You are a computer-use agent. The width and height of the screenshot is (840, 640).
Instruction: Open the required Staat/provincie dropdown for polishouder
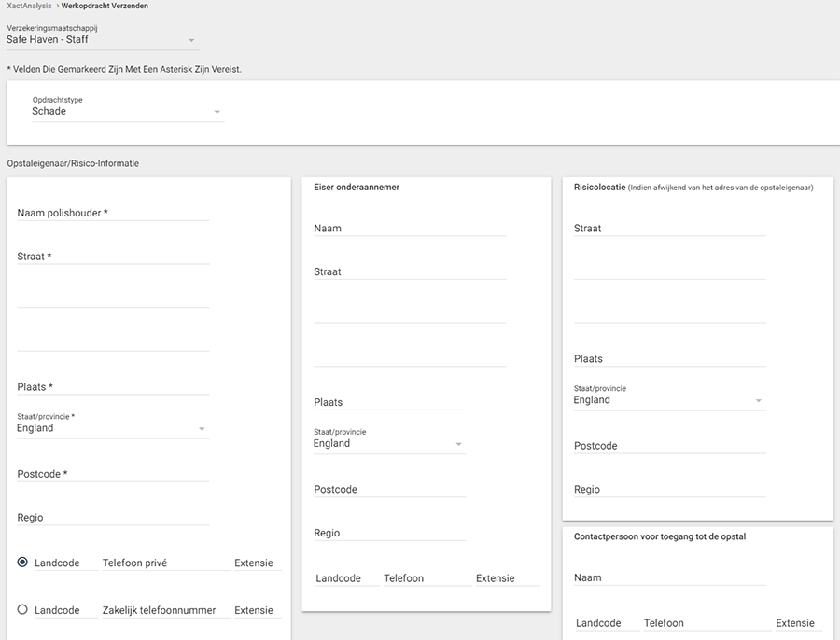[113, 428]
